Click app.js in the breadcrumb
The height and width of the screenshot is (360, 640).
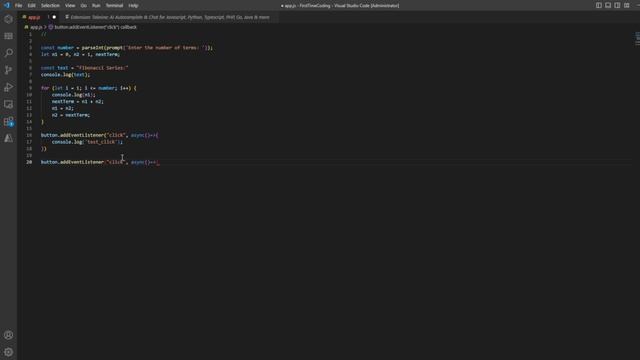coord(36,27)
